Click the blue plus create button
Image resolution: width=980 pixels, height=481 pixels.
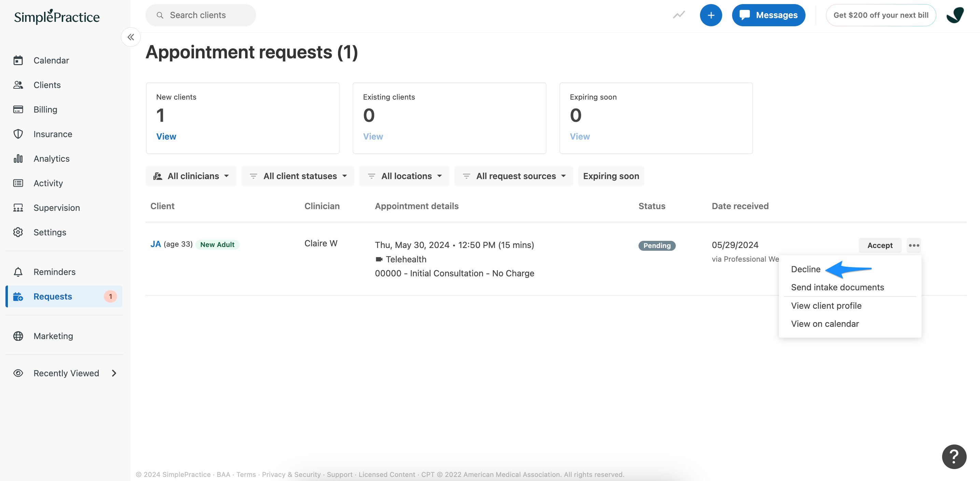click(711, 15)
